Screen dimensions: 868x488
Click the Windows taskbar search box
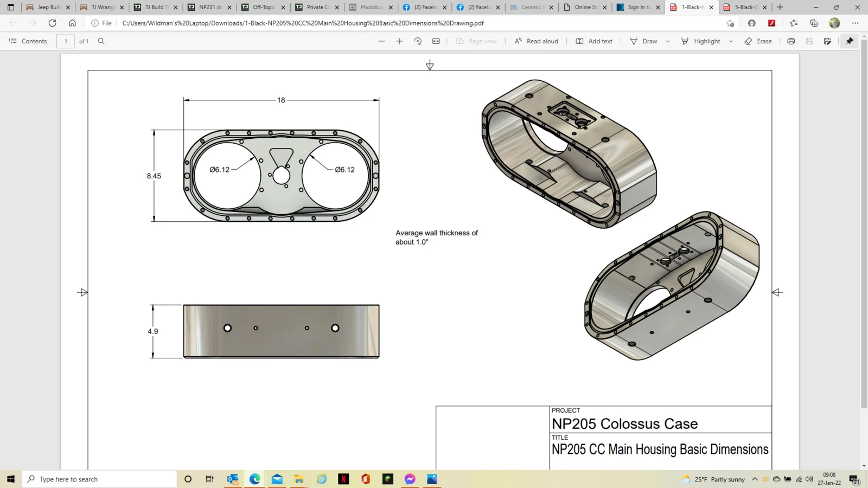click(99, 479)
